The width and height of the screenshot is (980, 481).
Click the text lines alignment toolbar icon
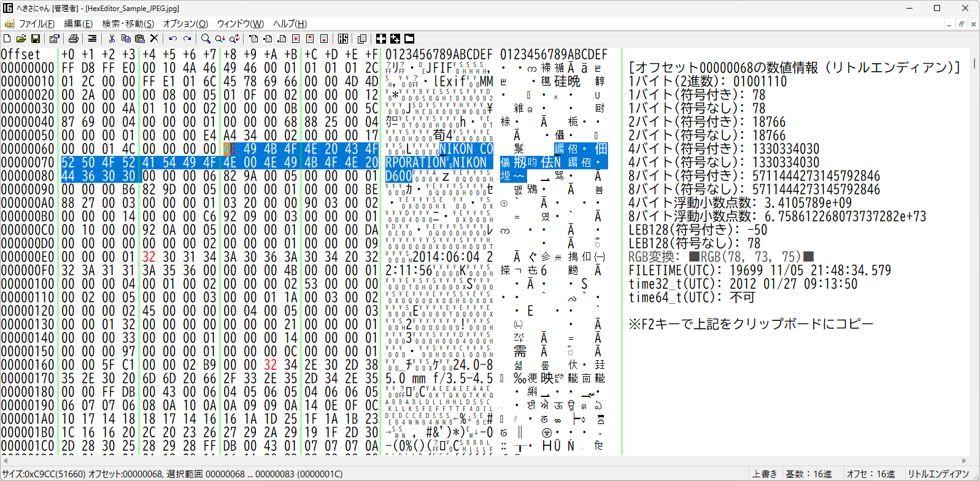(x=92, y=39)
